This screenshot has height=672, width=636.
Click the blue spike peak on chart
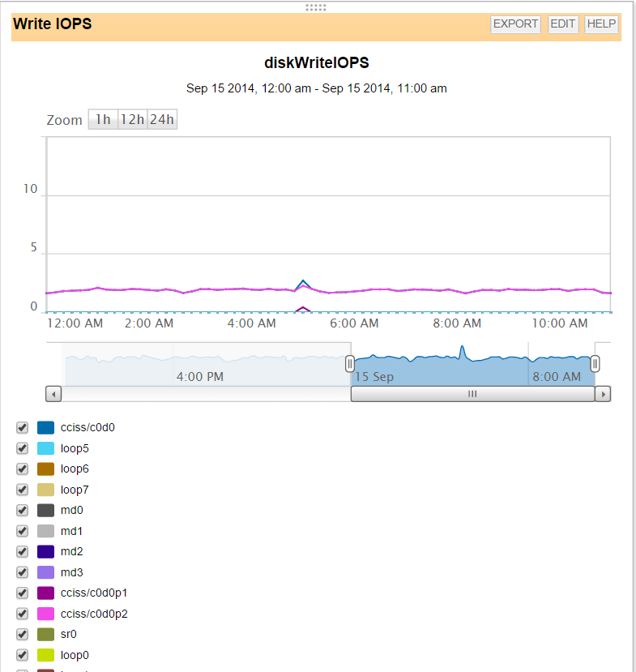pyautogui.click(x=303, y=281)
